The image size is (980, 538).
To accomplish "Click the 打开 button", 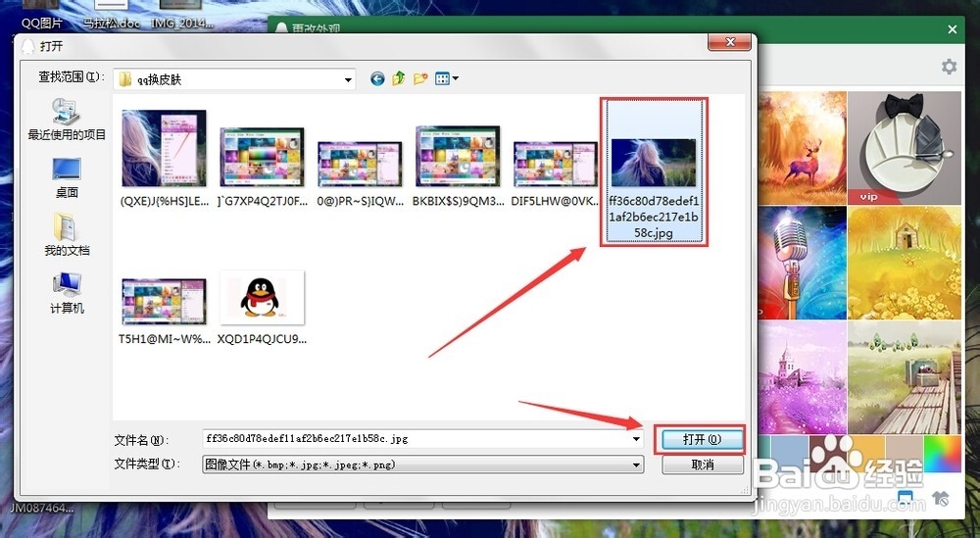I will tap(702, 440).
